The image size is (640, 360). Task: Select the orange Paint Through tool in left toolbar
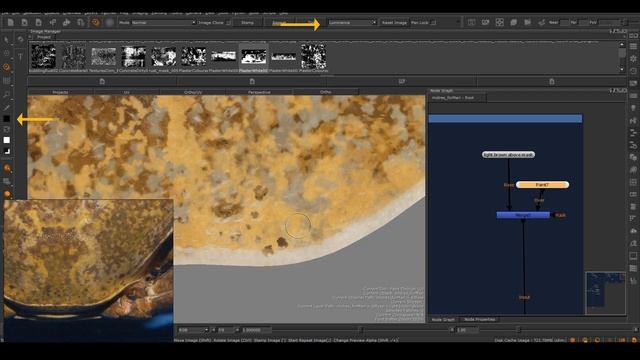(7, 67)
